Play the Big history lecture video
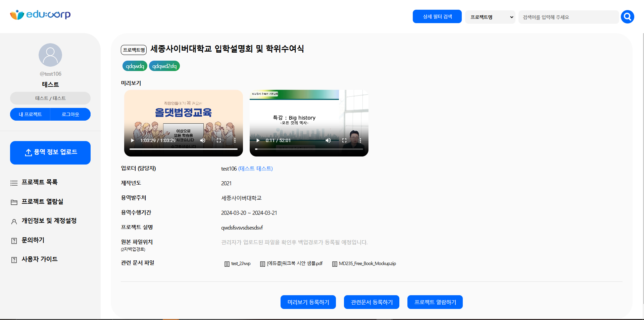 (258, 140)
